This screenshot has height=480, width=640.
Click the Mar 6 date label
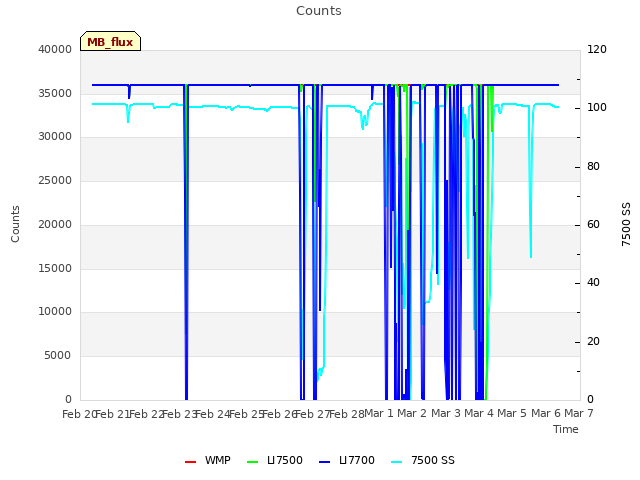(x=546, y=413)
